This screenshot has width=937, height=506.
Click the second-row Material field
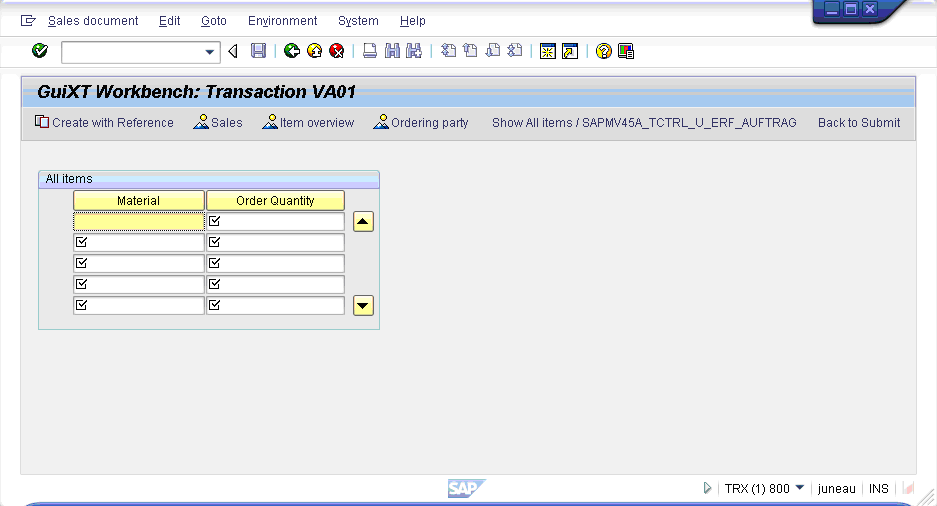[139, 243]
